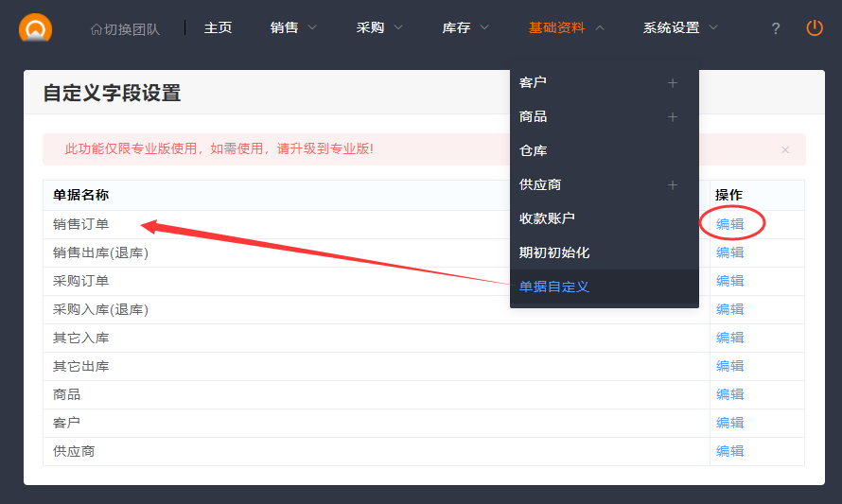The height and width of the screenshot is (504, 842).
Task: Collapse the 基础资料 menu
Action: (x=566, y=27)
